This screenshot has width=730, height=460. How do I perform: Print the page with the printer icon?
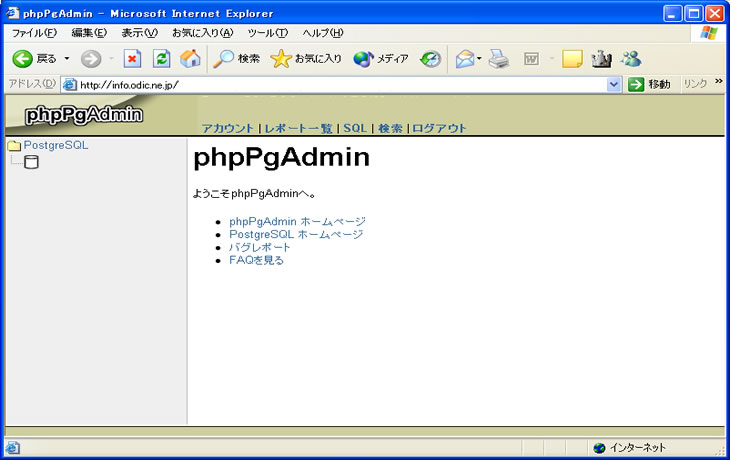499,59
